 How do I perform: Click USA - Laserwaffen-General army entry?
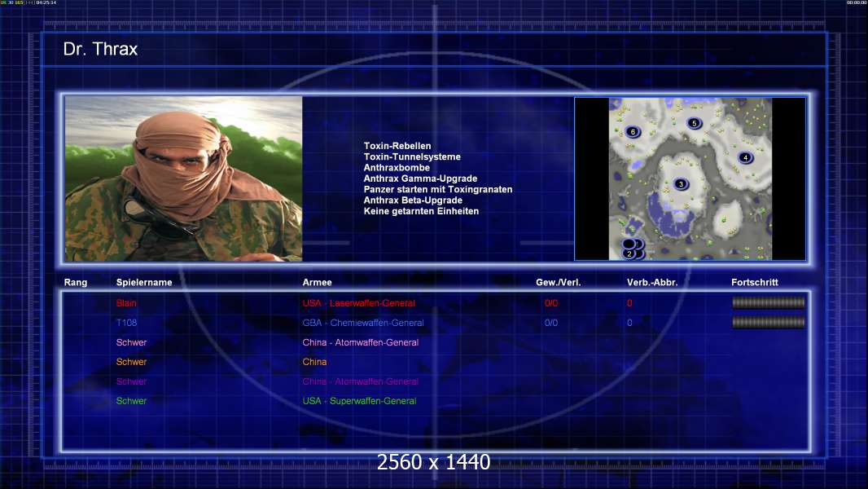[358, 303]
